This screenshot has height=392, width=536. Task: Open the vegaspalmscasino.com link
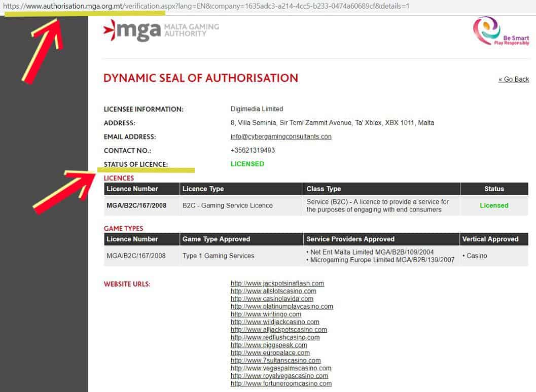281,368
